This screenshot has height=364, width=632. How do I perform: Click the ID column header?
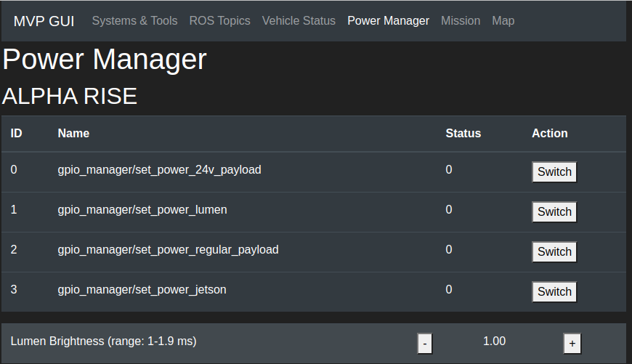click(16, 134)
